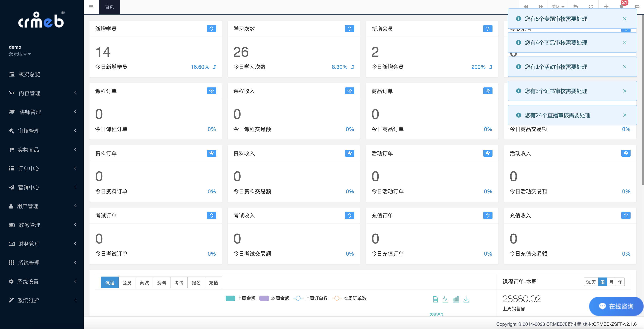Screen dimensions: 644x329
Task: Open the 充值收入 card link icon
Action: point(626,216)
